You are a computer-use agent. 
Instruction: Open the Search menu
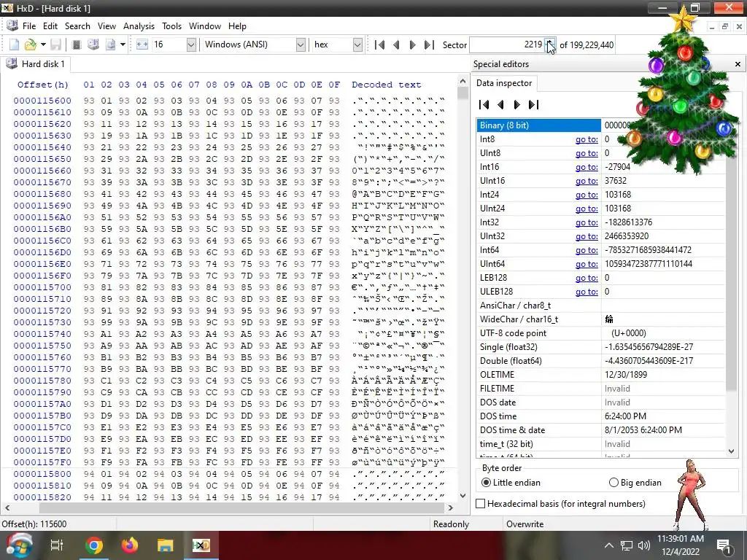tap(77, 26)
